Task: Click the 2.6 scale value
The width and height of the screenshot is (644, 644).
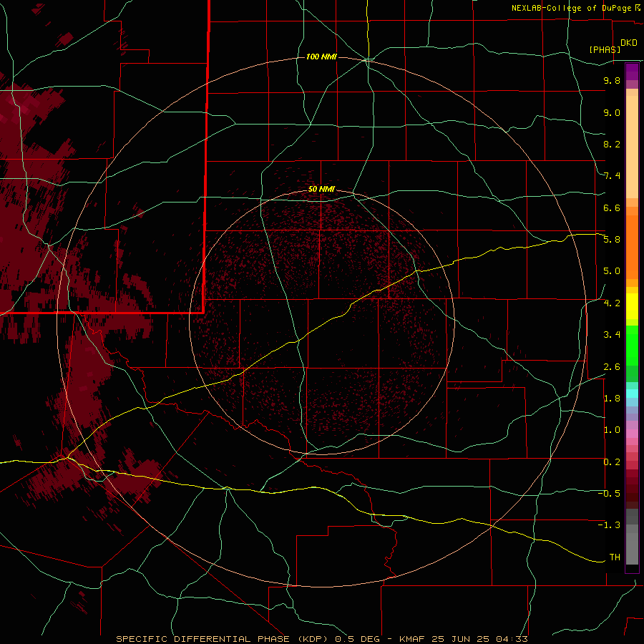Action: pyautogui.click(x=612, y=367)
